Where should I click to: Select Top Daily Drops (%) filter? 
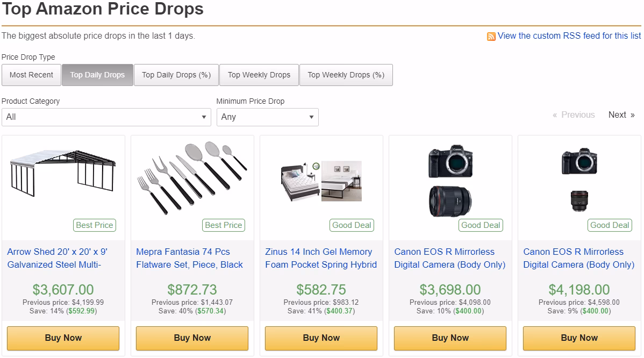176,75
